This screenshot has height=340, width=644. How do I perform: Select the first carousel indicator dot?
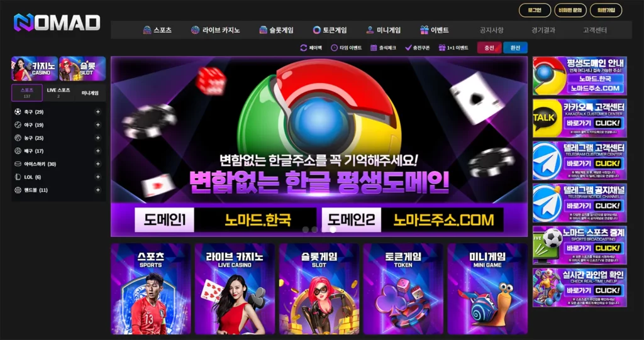306,230
